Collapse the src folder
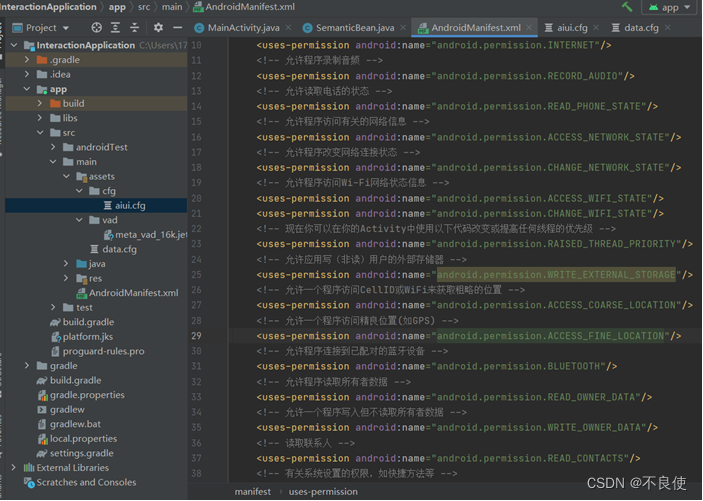 pos(40,132)
